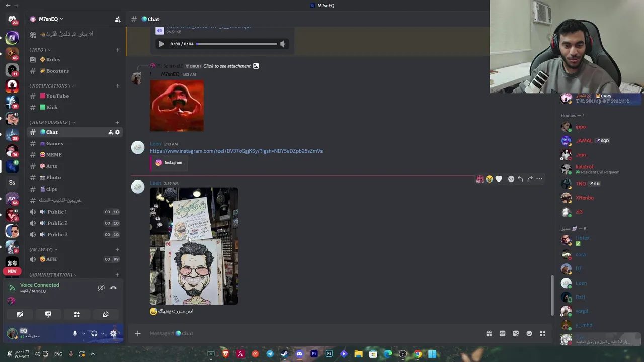Toggle headphones deafen in user panel
Viewport: 644px width, 362px height.
click(x=94, y=333)
